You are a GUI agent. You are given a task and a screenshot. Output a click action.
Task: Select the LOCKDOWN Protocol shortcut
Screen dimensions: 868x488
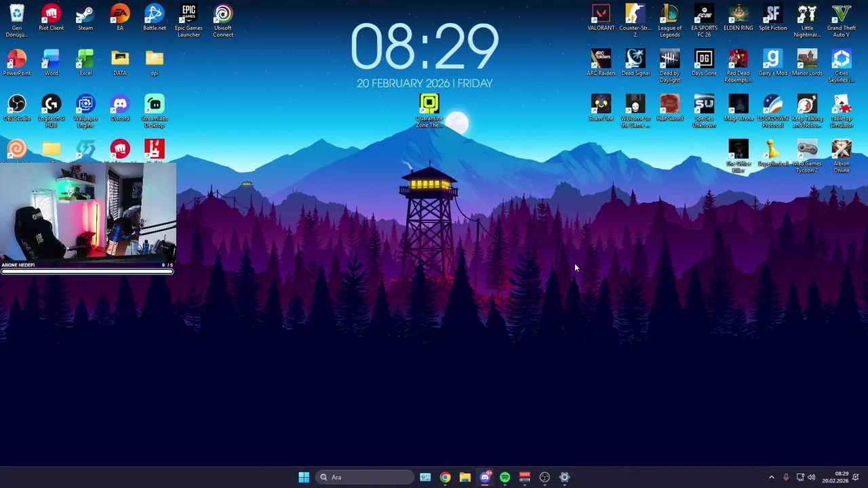tap(772, 111)
